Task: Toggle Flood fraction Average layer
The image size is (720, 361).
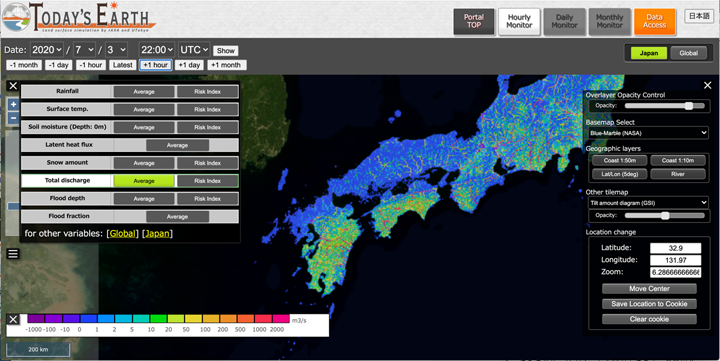Action: coord(177,216)
